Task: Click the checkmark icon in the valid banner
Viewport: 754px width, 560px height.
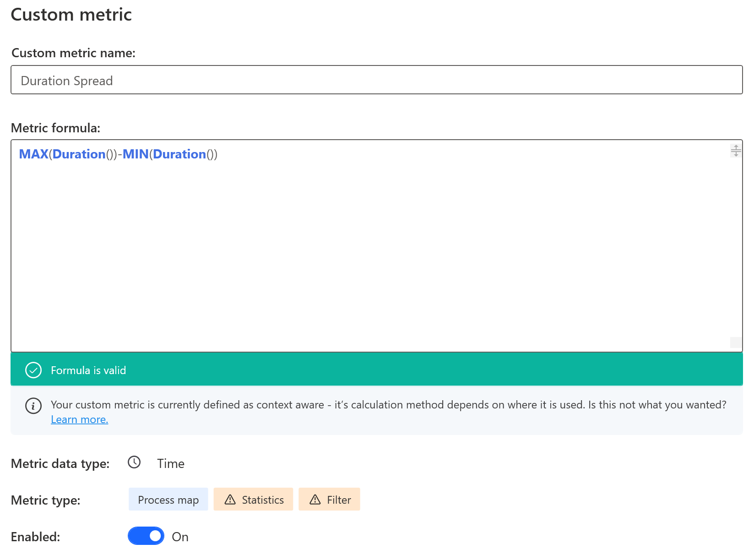Action: tap(33, 370)
